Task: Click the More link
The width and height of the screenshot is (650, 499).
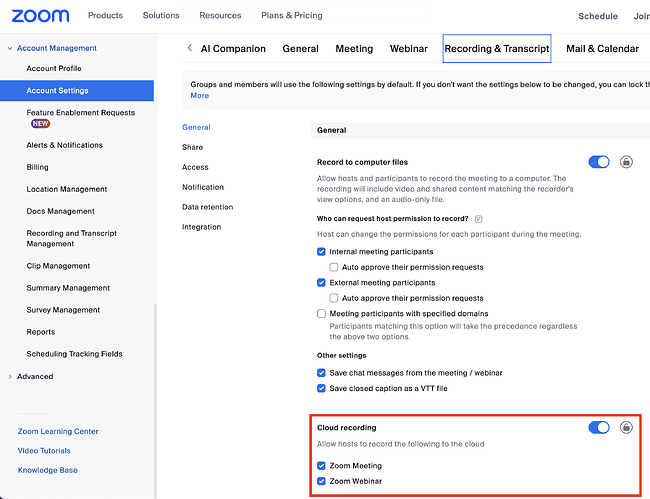Action: tap(200, 96)
